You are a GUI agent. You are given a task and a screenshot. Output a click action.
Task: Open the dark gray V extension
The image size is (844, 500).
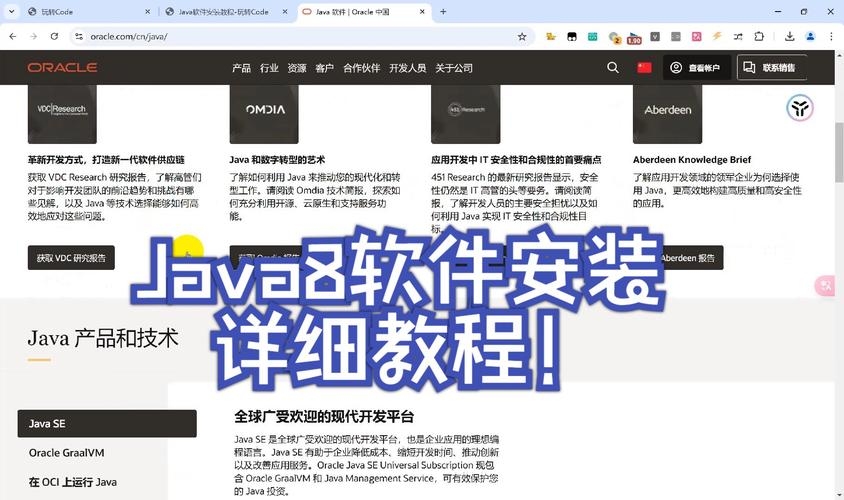click(x=655, y=37)
